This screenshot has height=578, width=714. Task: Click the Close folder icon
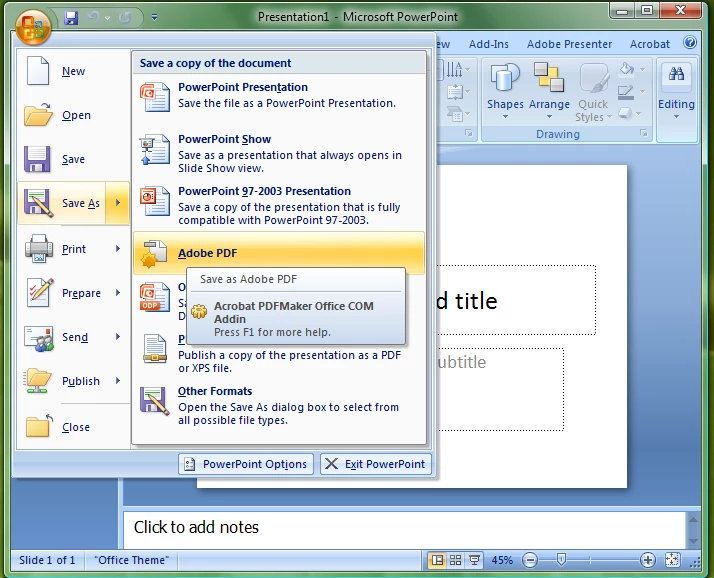[x=38, y=426]
